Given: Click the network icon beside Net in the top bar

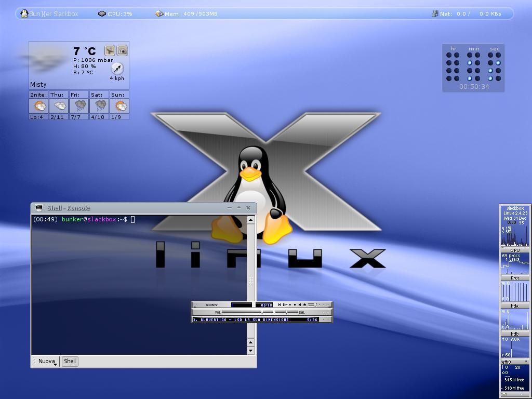Looking at the screenshot, I should pyautogui.click(x=435, y=14).
